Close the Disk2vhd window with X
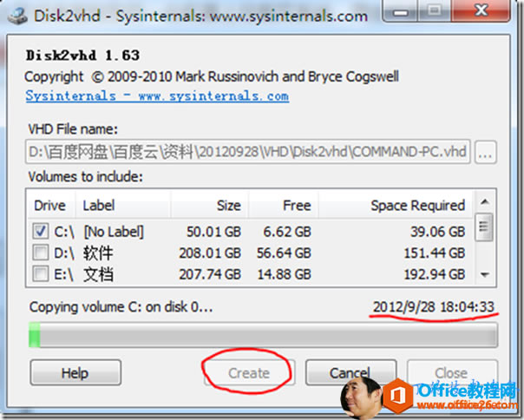 tap(481, 10)
